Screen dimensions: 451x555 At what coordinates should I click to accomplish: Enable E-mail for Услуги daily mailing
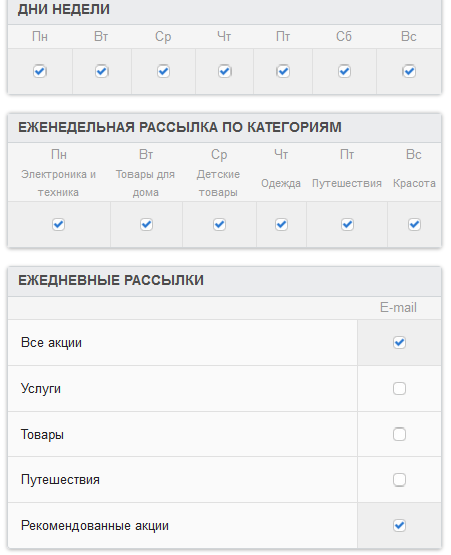399,389
